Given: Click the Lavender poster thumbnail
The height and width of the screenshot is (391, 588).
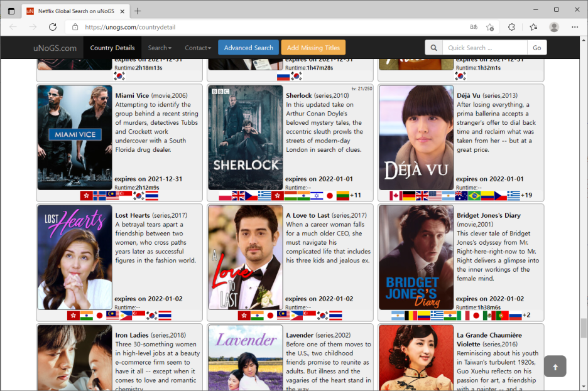Looking at the screenshot, I should tap(245, 358).
